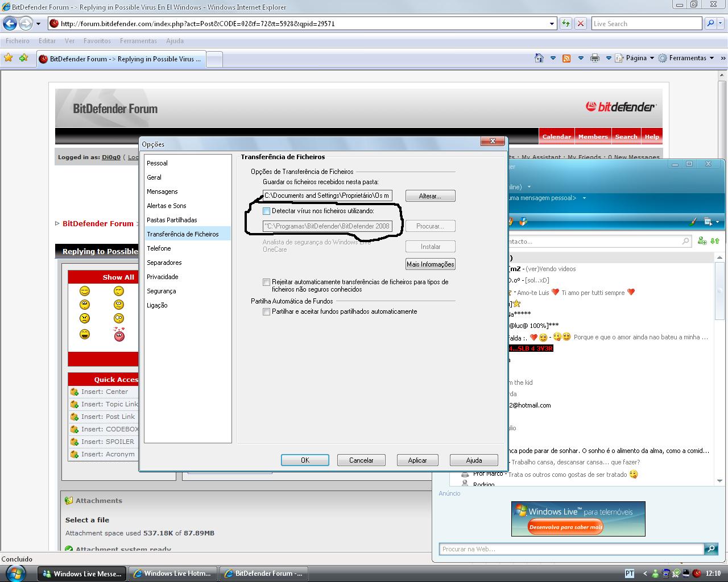Click the Members link in forum header
728x582 pixels.
[x=593, y=136]
